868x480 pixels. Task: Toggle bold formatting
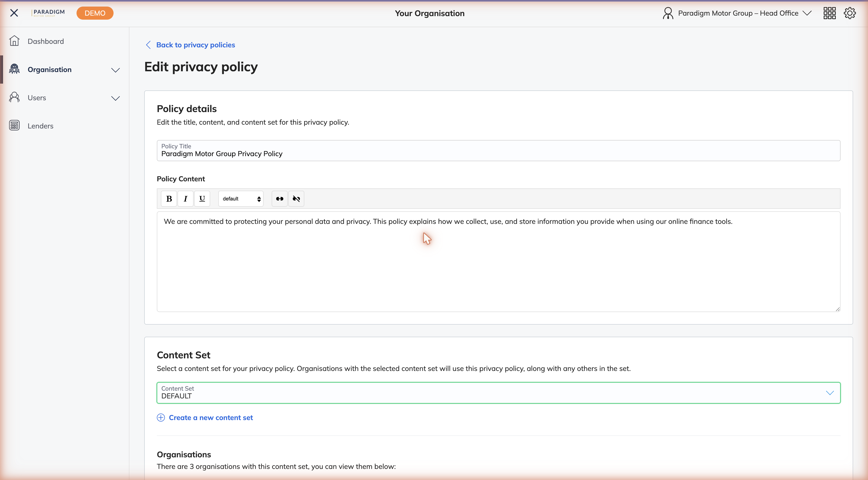(x=169, y=198)
